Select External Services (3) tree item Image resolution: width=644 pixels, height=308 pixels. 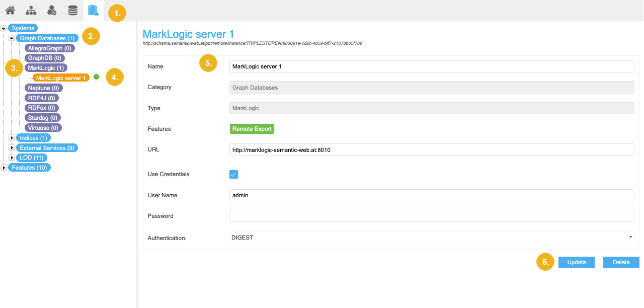pyautogui.click(x=47, y=148)
